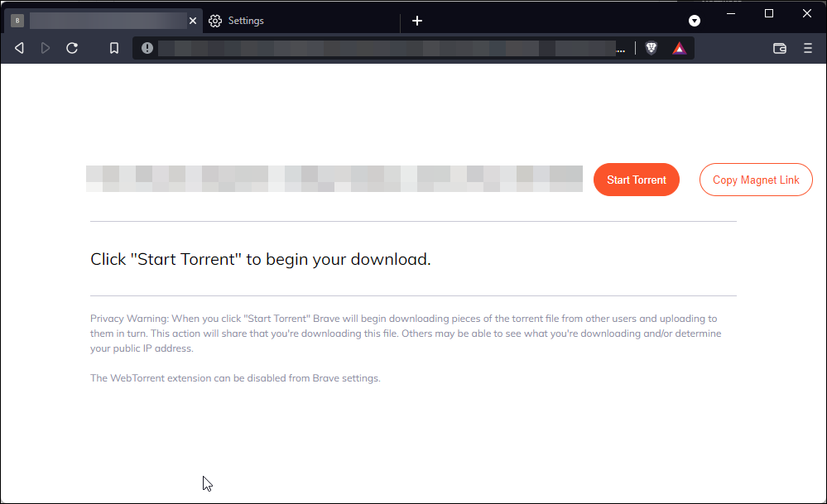Reload the current page
The image size is (827, 504).
point(72,48)
